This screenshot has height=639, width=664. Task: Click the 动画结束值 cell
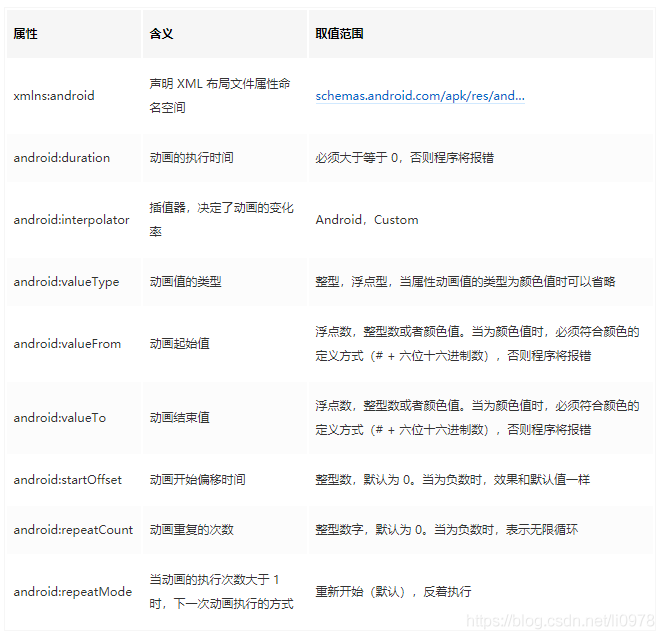(x=225, y=418)
